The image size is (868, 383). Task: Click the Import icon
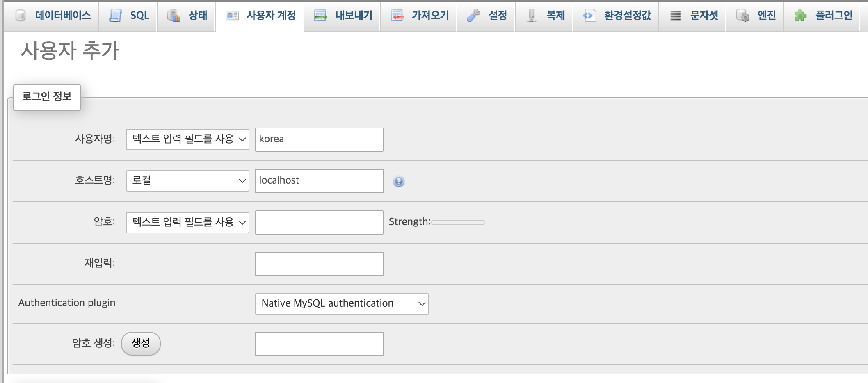(x=397, y=16)
